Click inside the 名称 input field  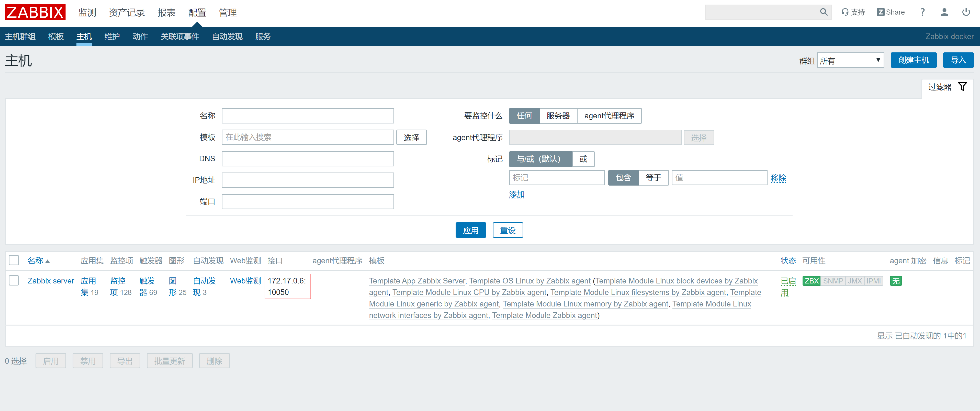pos(307,116)
